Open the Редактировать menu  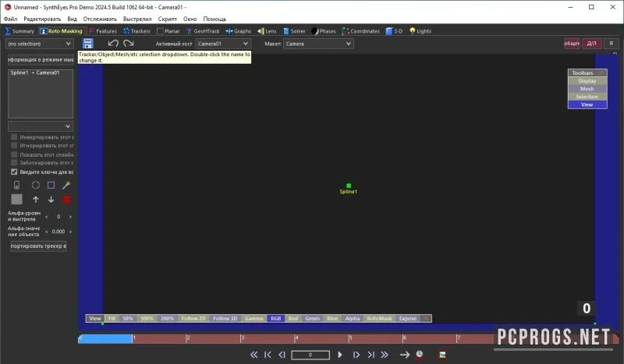pyautogui.click(x=42, y=19)
